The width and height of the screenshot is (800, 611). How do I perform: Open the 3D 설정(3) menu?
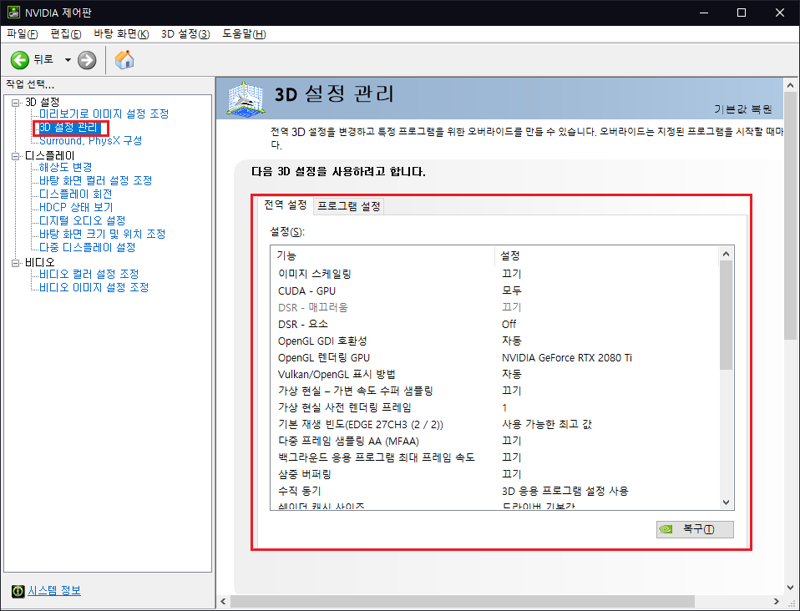[186, 34]
